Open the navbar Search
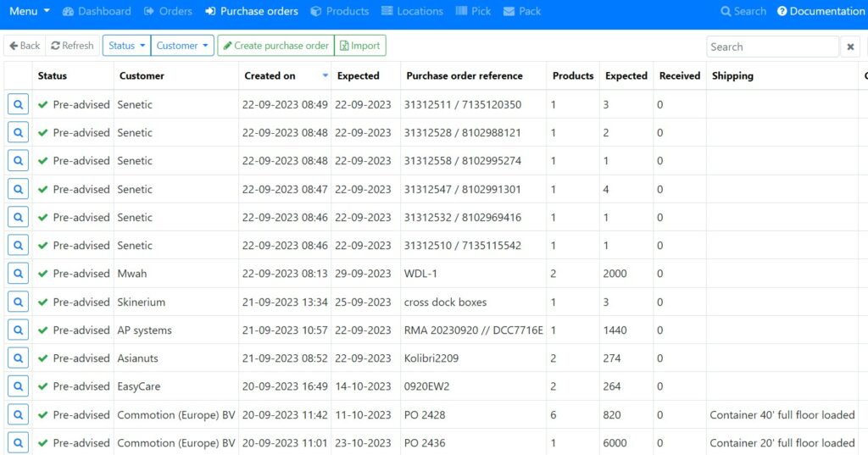868x455 pixels. point(743,11)
